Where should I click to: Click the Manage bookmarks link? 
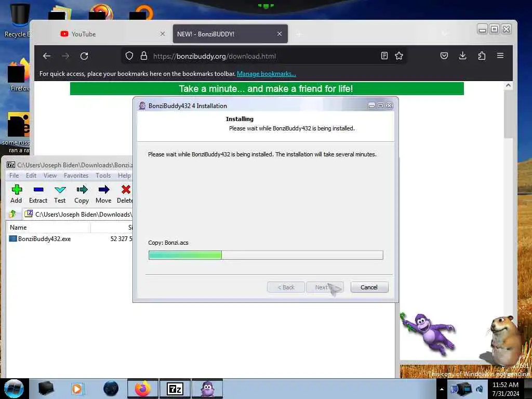pos(267,74)
